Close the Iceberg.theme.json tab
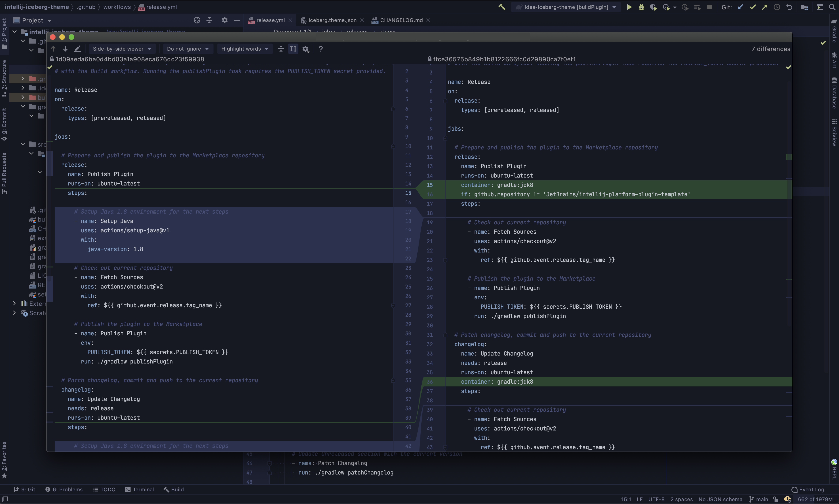 point(362,20)
